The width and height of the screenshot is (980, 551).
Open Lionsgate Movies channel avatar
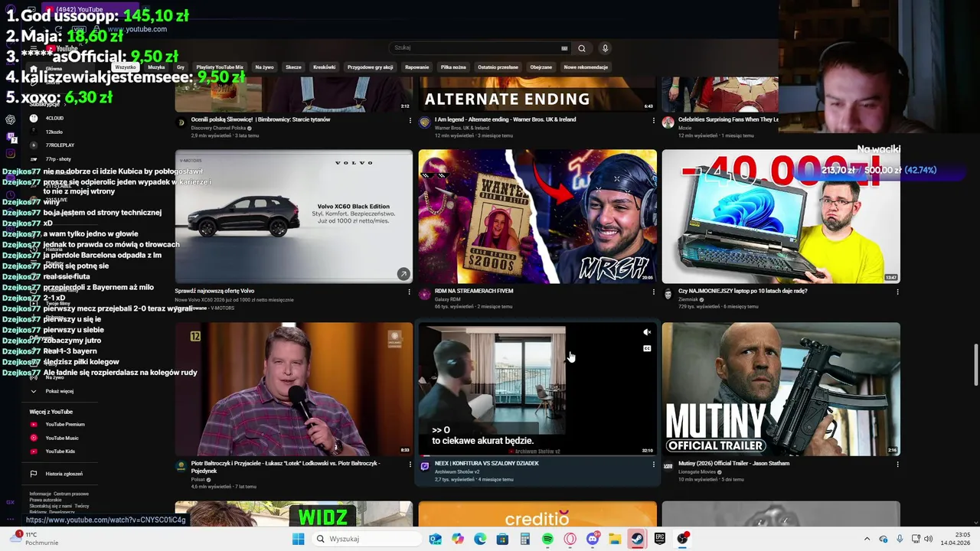point(668,466)
